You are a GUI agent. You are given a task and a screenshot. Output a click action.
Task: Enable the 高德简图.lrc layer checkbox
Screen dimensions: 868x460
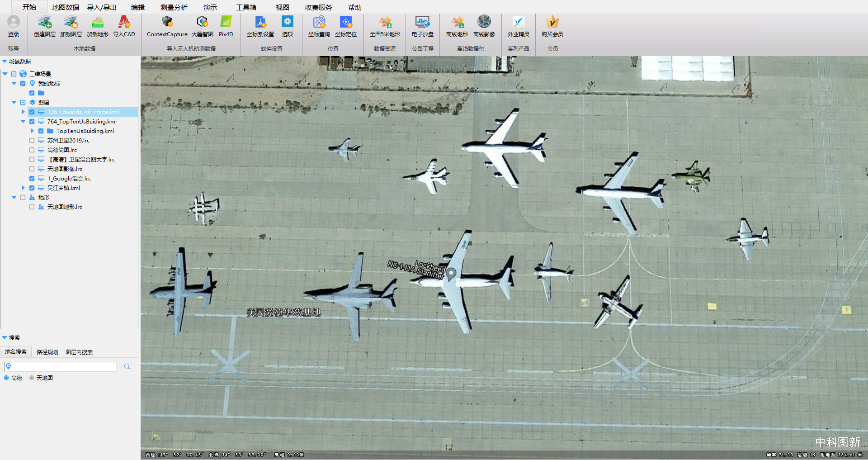32,150
